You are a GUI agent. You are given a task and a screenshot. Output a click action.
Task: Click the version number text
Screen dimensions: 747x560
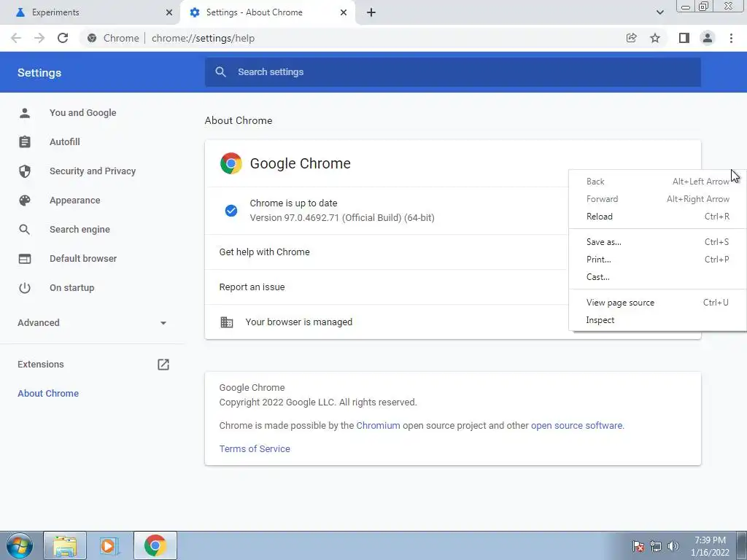coord(342,217)
